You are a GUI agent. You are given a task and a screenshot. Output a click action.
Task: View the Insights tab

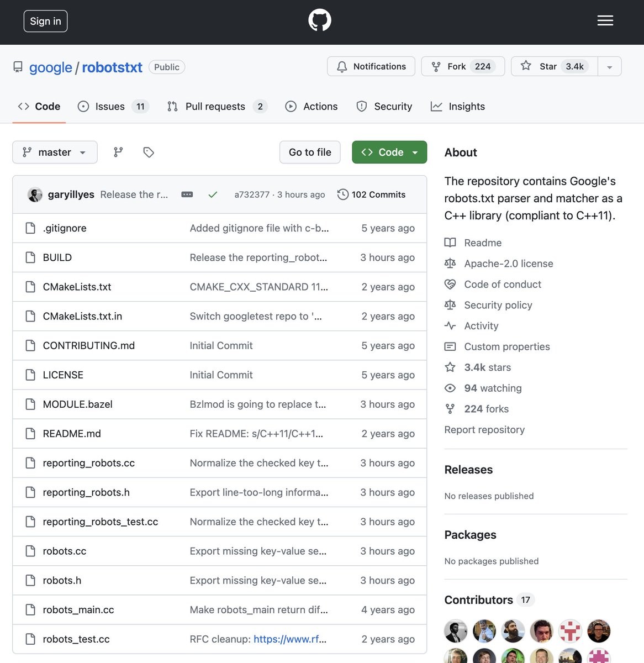pyautogui.click(x=458, y=107)
